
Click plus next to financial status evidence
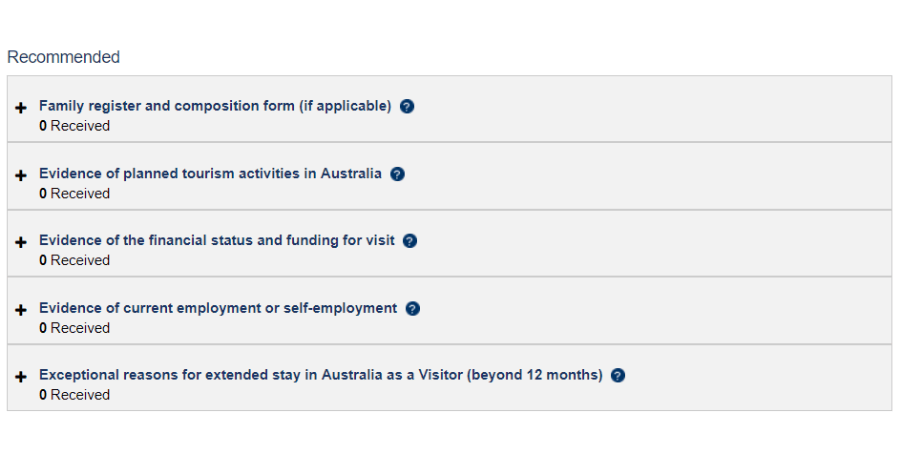tap(21, 242)
